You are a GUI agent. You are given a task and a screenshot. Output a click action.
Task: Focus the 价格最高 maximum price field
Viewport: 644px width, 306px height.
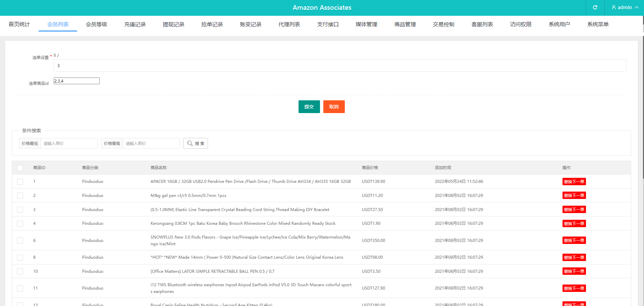pos(151,143)
